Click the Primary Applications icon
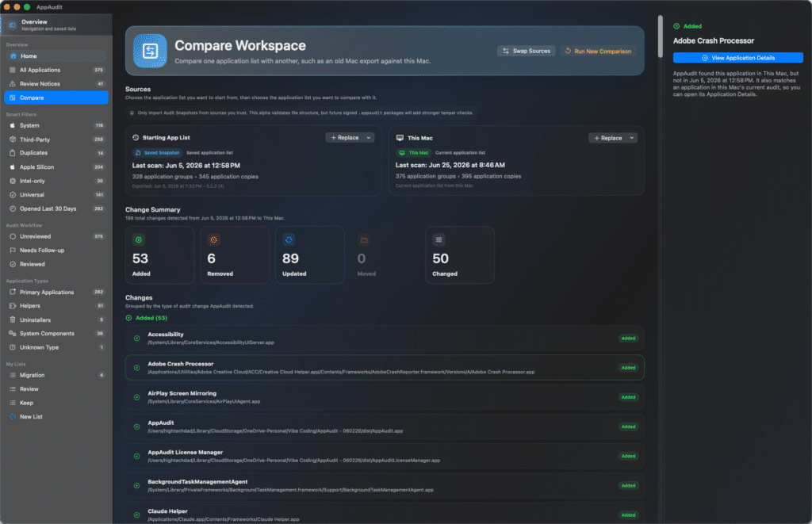812x524 pixels. point(13,293)
